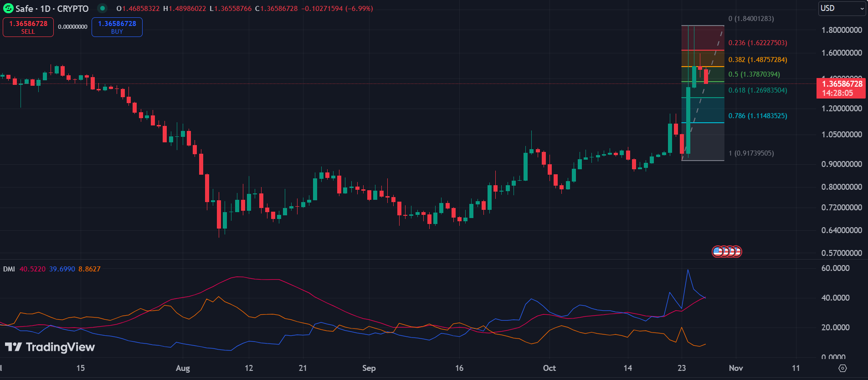868x380 pixels.
Task: Click the Open price O1.46858322
Action: (138, 9)
